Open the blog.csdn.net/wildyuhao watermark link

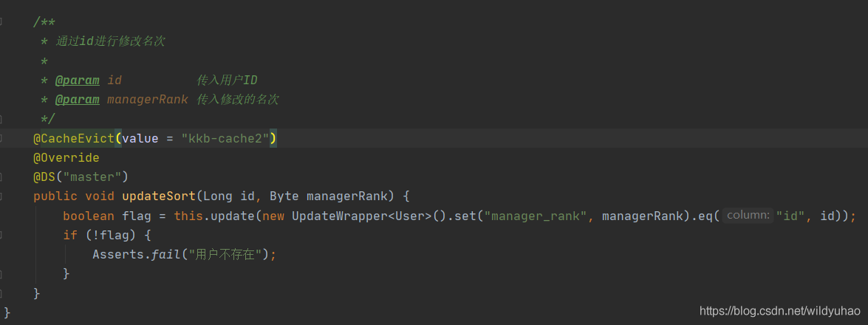tap(779, 311)
